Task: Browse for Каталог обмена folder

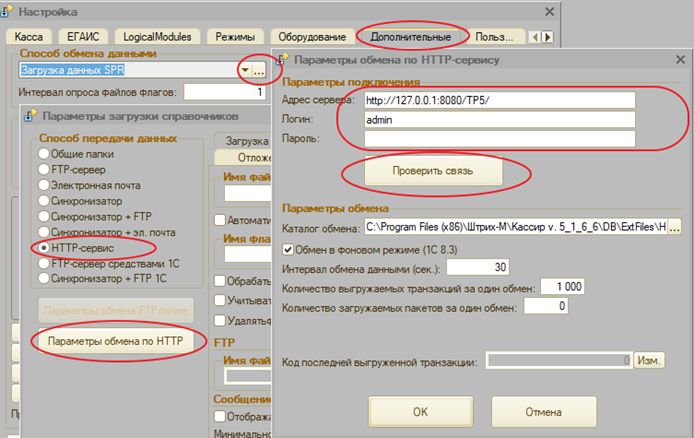Action: pos(674,228)
